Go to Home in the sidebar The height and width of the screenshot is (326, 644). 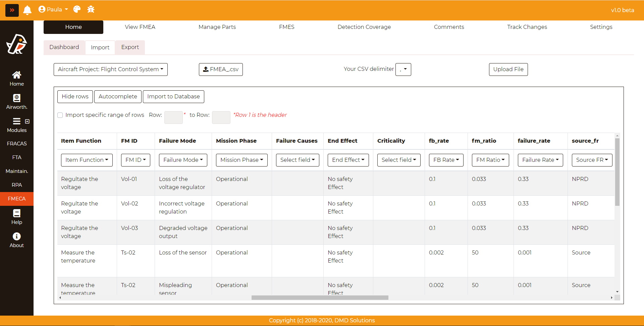click(17, 79)
